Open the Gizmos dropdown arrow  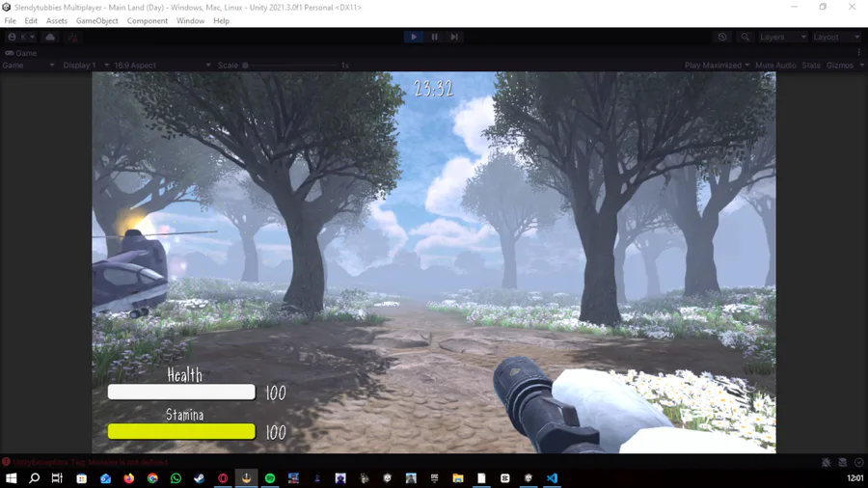click(861, 66)
